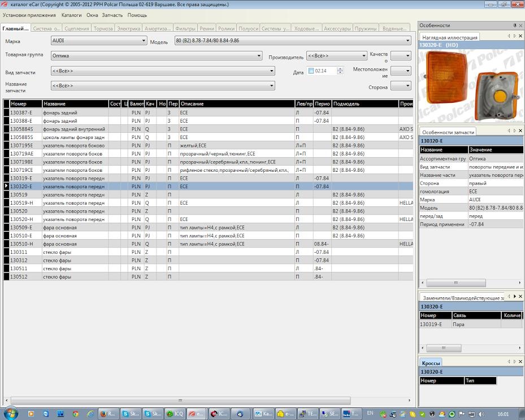The width and height of the screenshot is (525, 420).
Task: Close the Наглядная иллюстрация tab
Action: [520, 36]
